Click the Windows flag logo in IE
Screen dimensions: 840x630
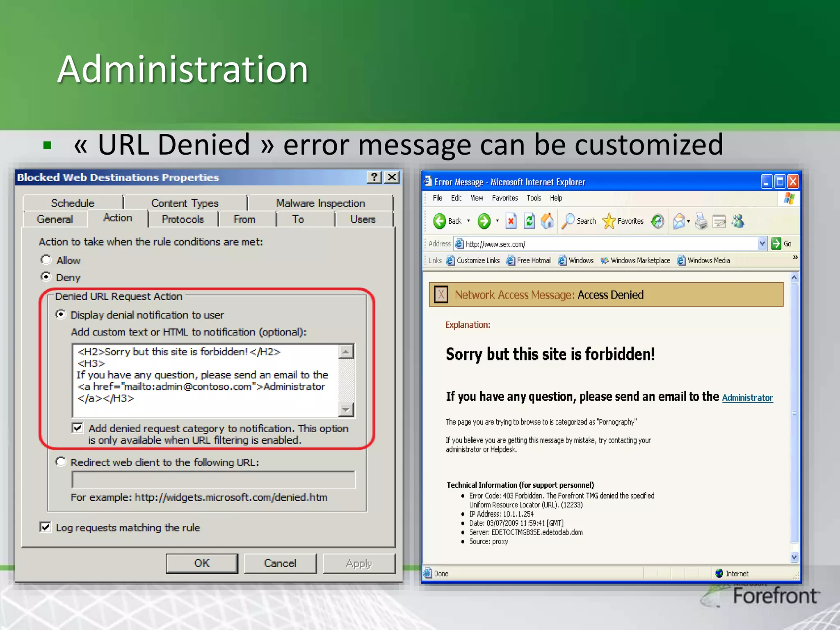(x=790, y=199)
